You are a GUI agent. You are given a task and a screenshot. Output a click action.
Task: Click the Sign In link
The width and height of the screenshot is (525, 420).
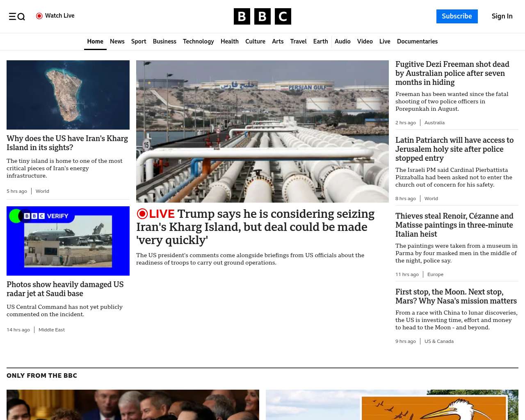coord(502,16)
